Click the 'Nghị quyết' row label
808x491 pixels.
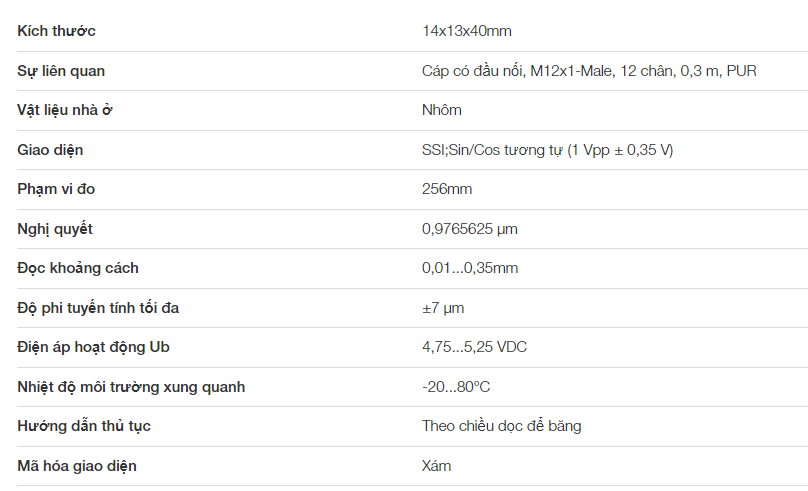point(55,229)
